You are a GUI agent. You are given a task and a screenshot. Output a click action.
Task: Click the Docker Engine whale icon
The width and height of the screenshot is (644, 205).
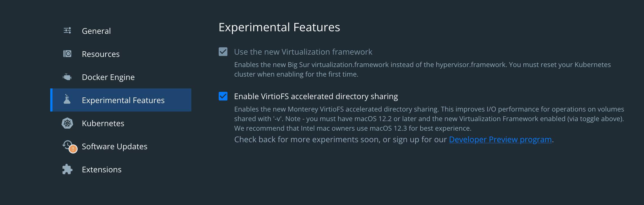click(67, 77)
